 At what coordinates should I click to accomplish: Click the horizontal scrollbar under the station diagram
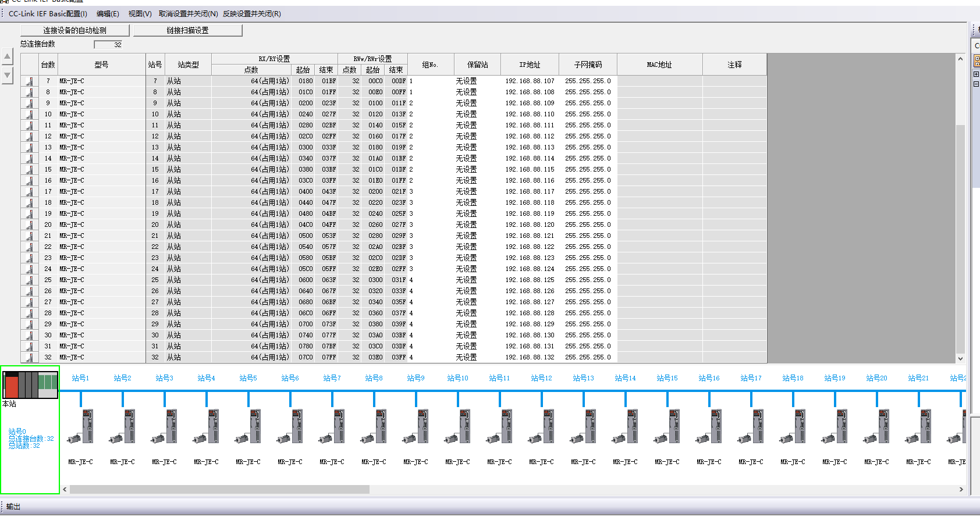click(x=219, y=490)
